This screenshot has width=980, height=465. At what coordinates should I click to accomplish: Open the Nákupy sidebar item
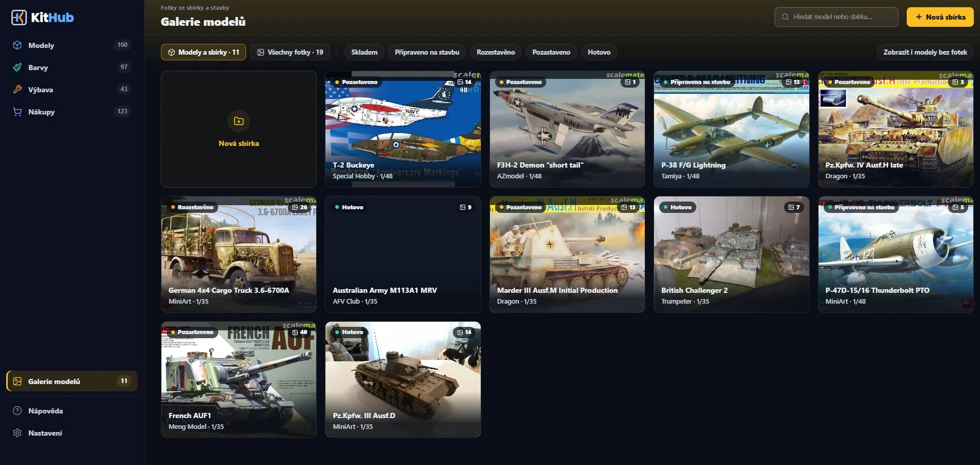pyautogui.click(x=72, y=112)
